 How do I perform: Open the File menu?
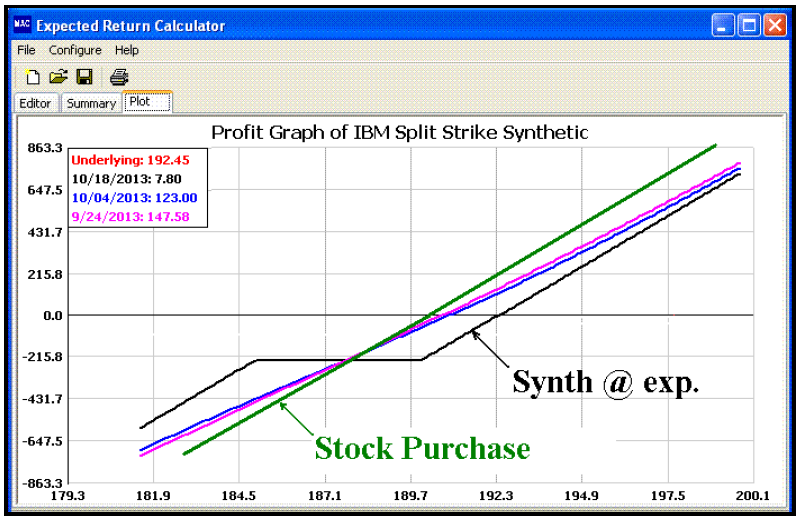tap(26, 50)
